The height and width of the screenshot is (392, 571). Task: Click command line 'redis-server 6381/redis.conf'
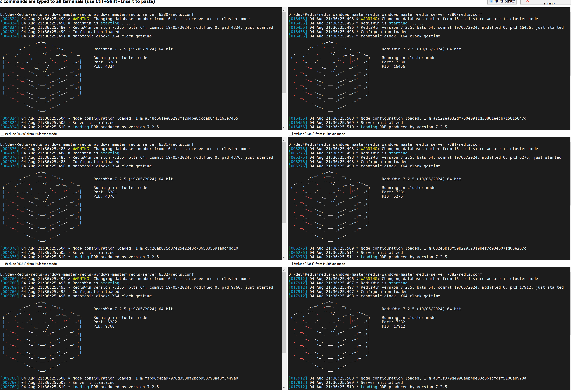(x=161, y=144)
